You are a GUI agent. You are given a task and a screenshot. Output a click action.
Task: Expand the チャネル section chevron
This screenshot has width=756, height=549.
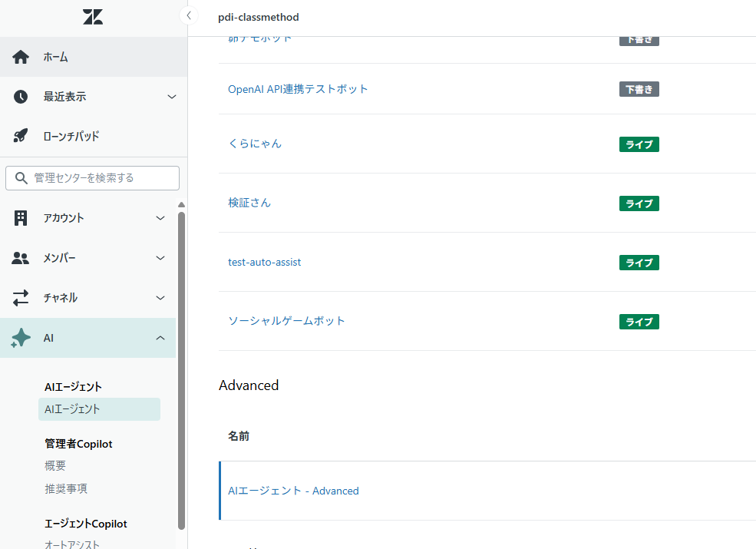pyautogui.click(x=160, y=298)
